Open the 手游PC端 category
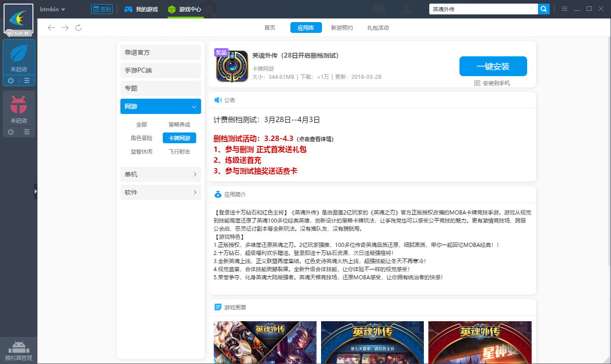 coord(161,70)
